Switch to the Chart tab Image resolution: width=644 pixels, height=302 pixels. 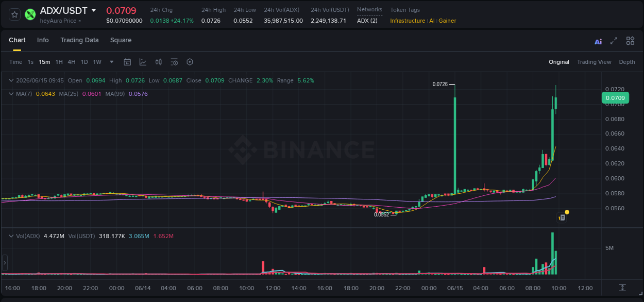tap(17, 40)
